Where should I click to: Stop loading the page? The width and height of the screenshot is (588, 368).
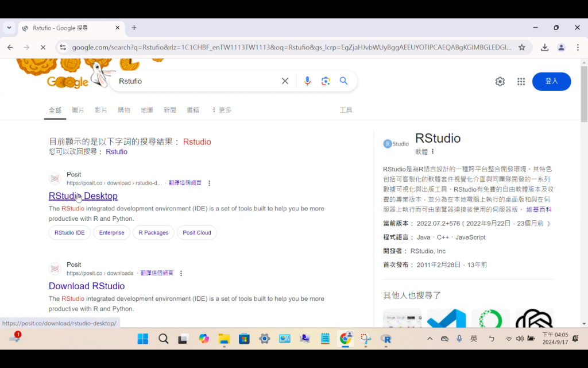click(43, 47)
